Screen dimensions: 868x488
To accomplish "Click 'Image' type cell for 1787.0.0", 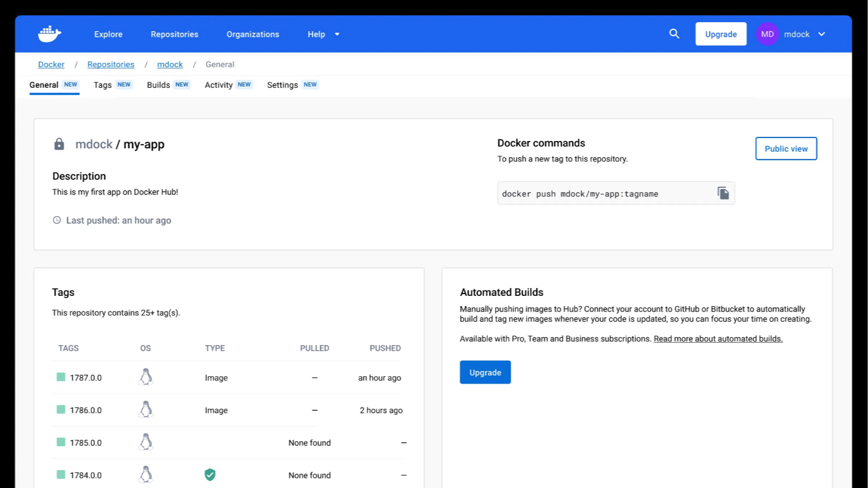I will coord(216,378).
